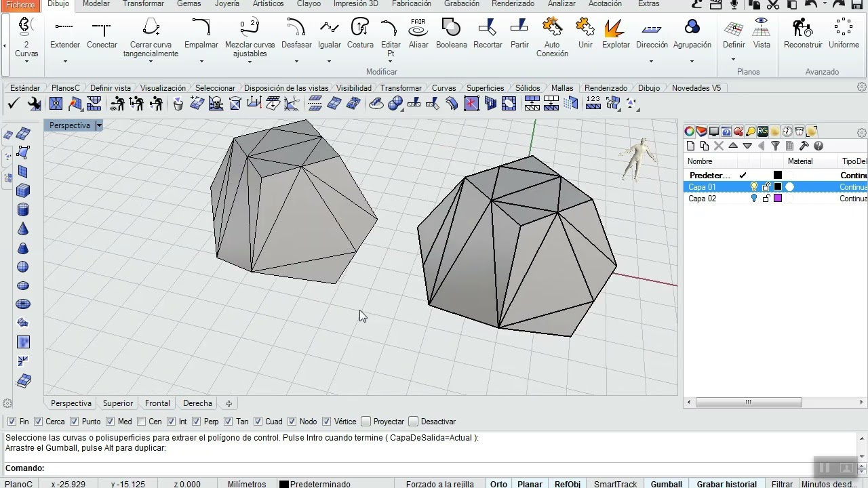Viewport: 868px width, 488px height.
Task: Click the Explotar explode tool
Action: coord(616,34)
